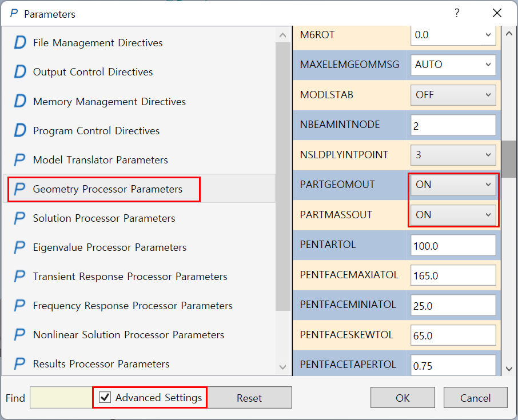Click the Output Control Directives D icon
Image resolution: width=518 pixels, height=420 pixels.
tap(20, 72)
